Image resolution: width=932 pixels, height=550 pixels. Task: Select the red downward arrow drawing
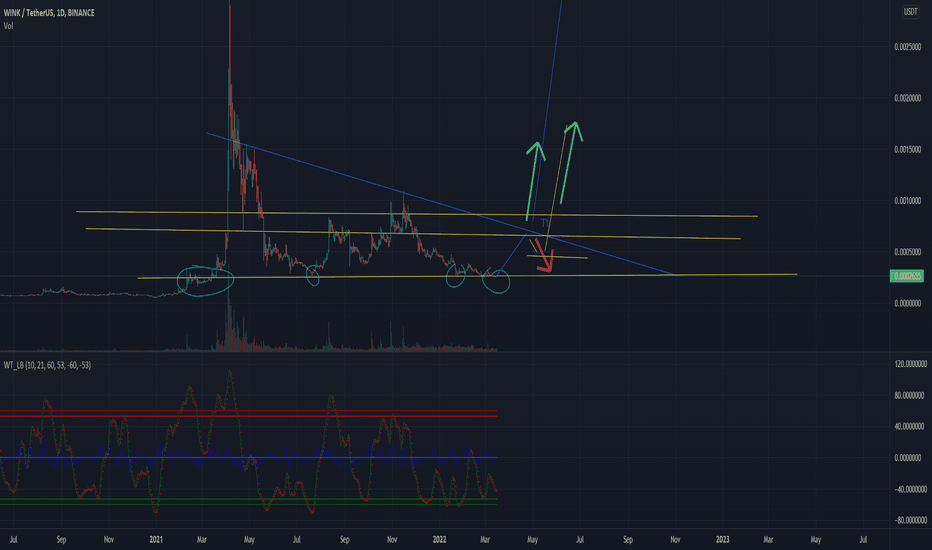coord(544,256)
